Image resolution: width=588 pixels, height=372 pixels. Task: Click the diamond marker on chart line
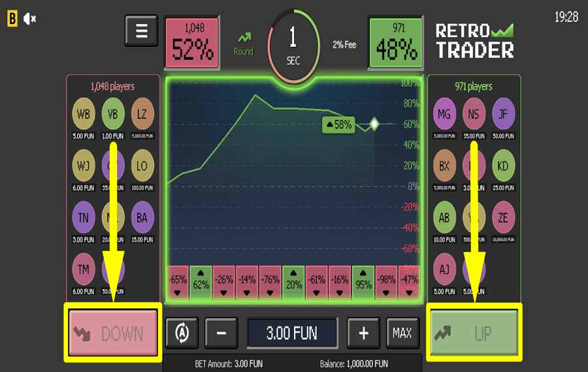click(x=374, y=123)
